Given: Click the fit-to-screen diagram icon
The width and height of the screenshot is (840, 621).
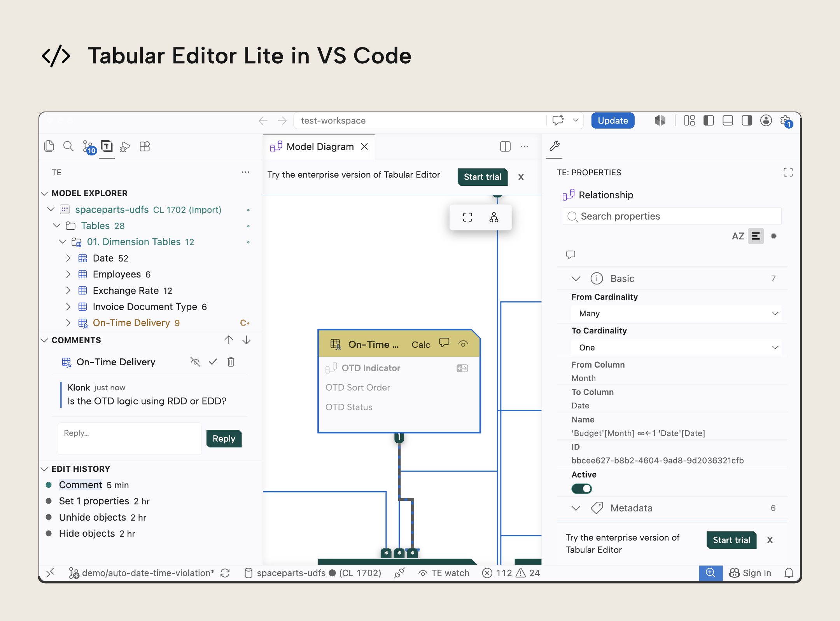Looking at the screenshot, I should point(467,217).
